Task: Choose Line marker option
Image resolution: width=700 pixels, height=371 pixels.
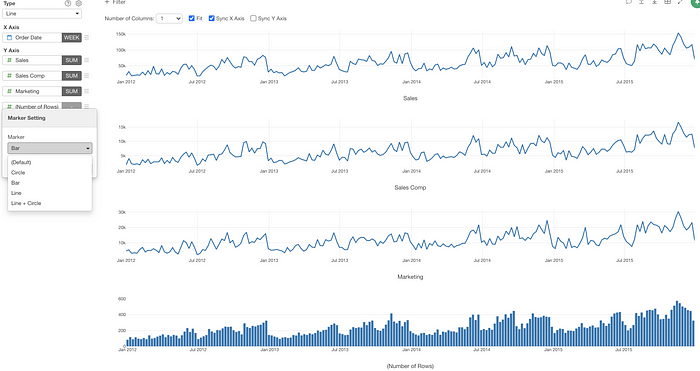Action: click(x=50, y=193)
